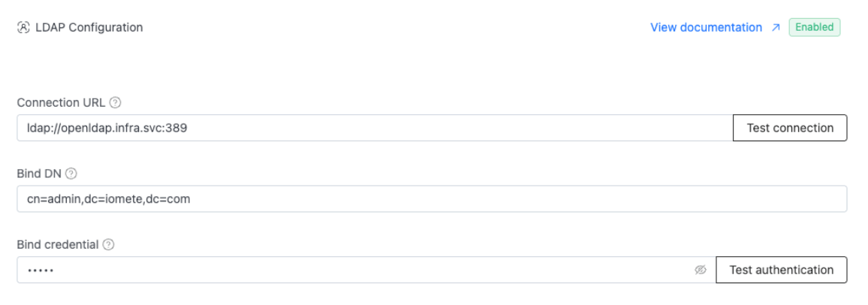Focus the Connection URL input field

pos(451,128)
